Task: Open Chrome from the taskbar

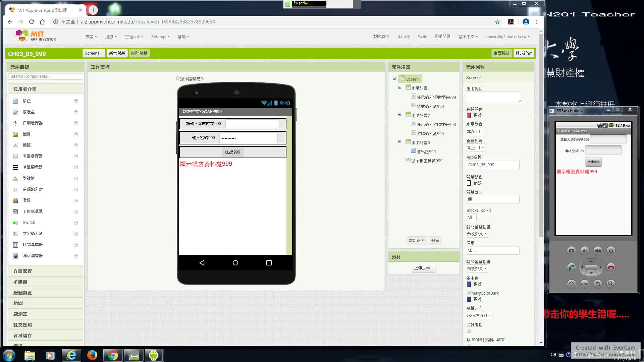Action: pos(113,355)
